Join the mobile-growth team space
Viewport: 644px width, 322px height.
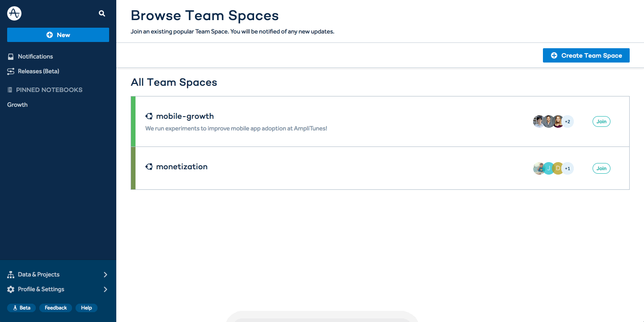601,121
